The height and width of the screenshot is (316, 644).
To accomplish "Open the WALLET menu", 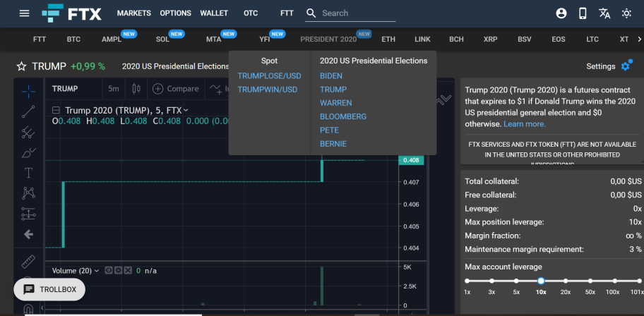I will coord(214,13).
